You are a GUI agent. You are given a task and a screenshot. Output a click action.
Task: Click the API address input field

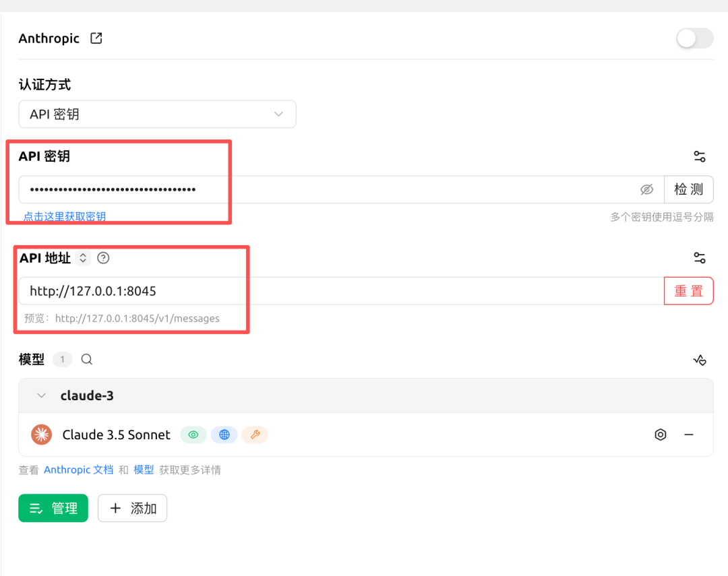point(337,291)
